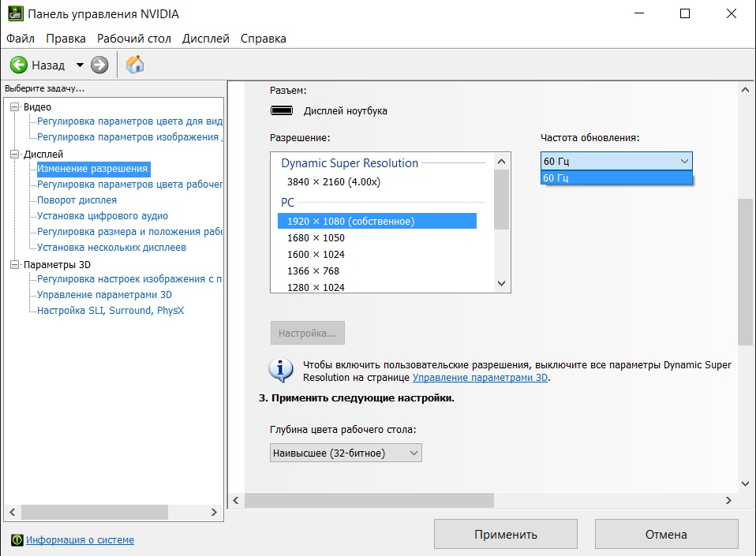Open Регулировка параметров цвета рабочего стола

pos(129,185)
